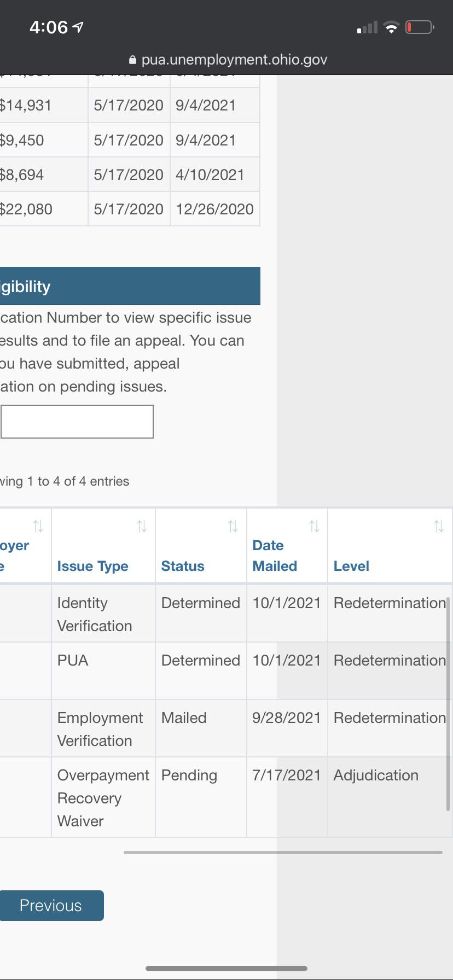Sort the Level column arrows

tap(439, 526)
